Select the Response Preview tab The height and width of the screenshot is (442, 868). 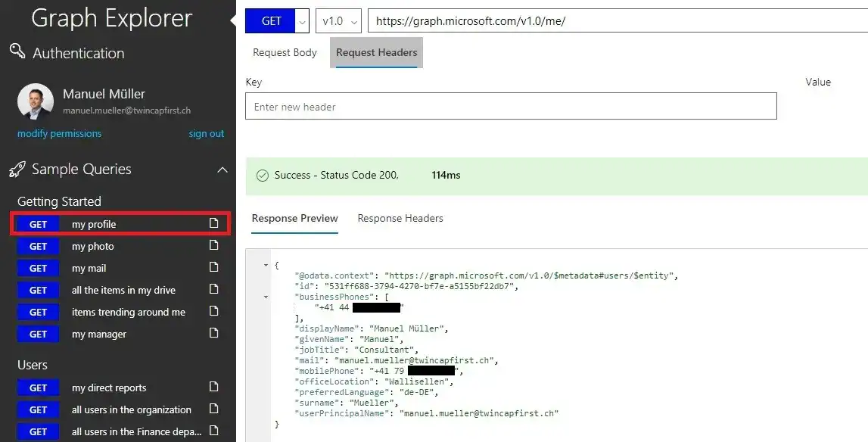pyautogui.click(x=294, y=218)
